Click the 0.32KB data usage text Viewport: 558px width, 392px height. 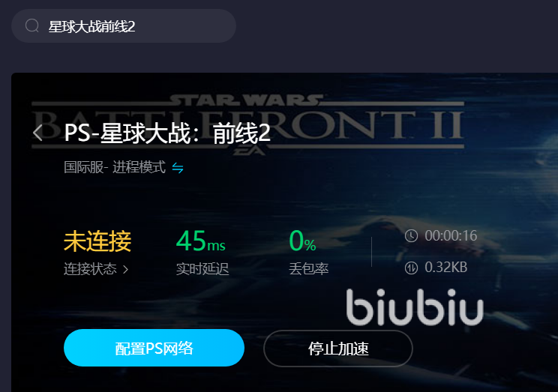[x=446, y=268]
